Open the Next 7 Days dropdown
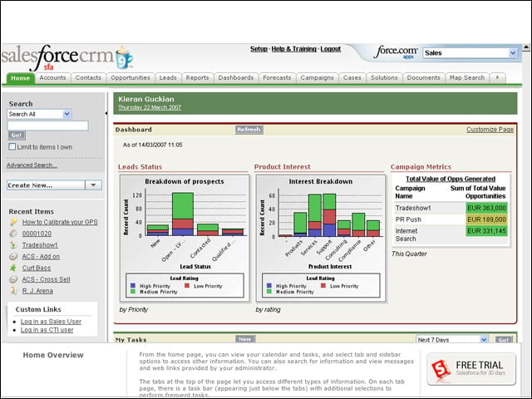The height and width of the screenshot is (399, 532). point(452,339)
